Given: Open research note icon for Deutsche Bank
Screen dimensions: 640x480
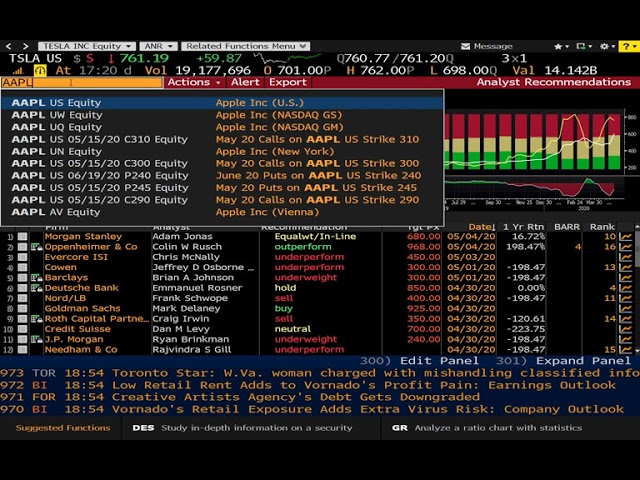Looking at the screenshot, I should 37,288.
